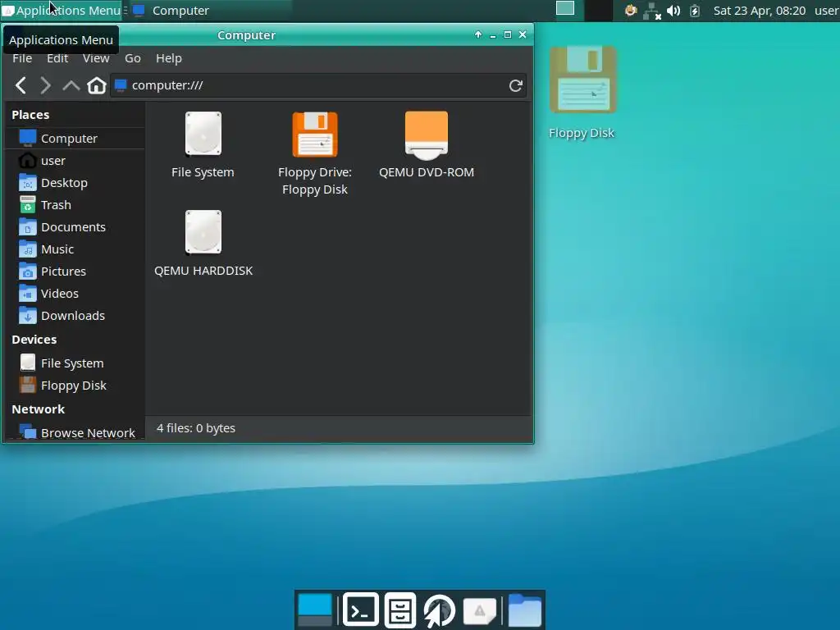Open the Go menu
Screen dimensions: 840x630
(133, 58)
